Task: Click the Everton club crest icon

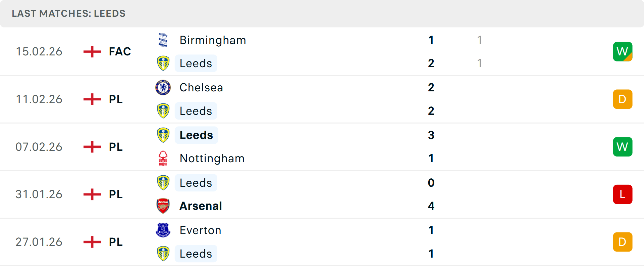Action: coord(163,230)
